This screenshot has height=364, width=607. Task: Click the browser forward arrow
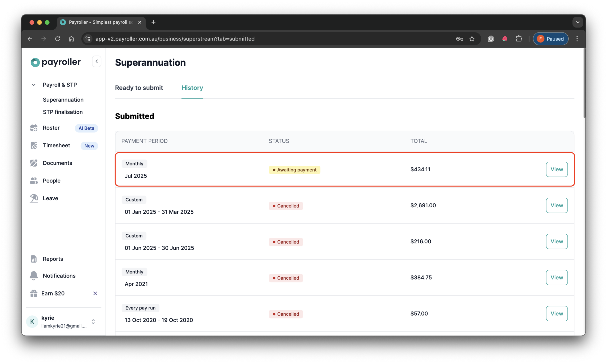pos(44,39)
